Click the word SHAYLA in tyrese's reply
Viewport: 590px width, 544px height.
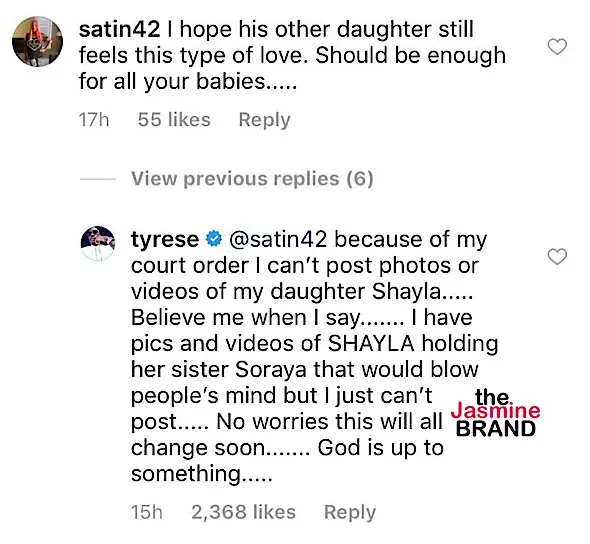pyautogui.click(x=371, y=343)
